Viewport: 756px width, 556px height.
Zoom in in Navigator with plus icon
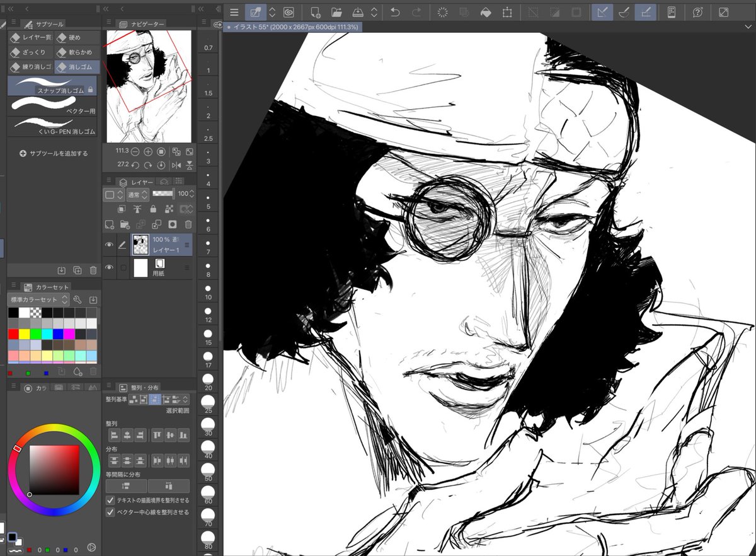148,152
